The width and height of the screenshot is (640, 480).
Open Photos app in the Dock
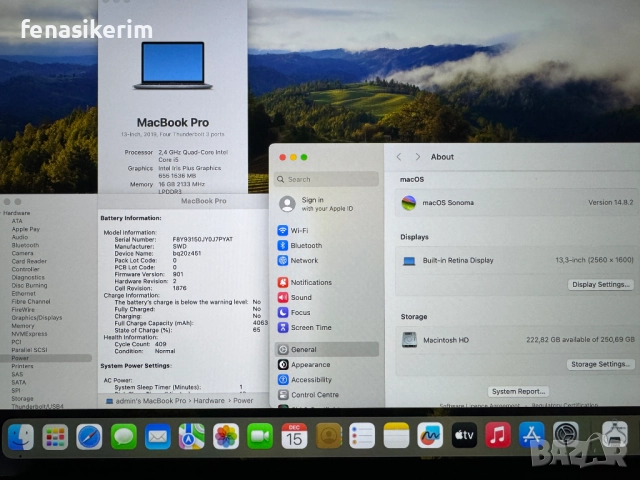pos(226,436)
